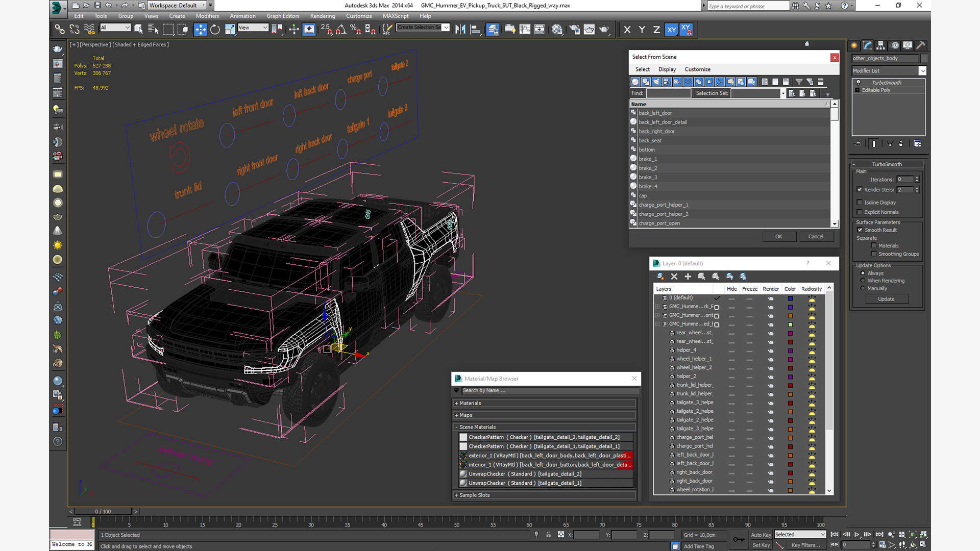This screenshot has height=551, width=980.
Task: Open the All selection filter dropdown
Action: 115,28
